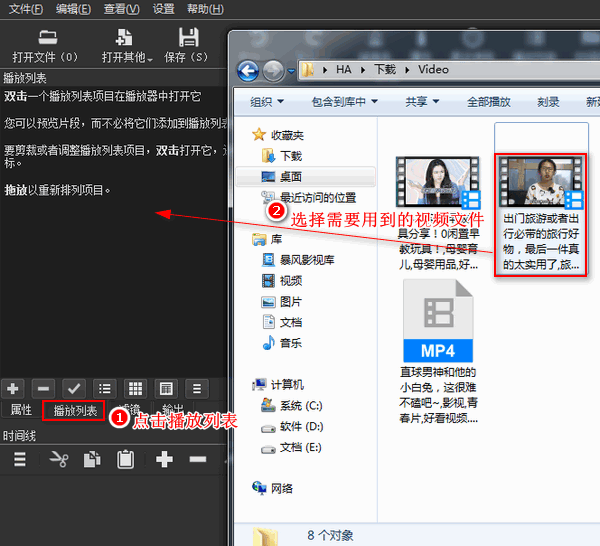Expand arrow after 下载 in address bar

pos(407,70)
